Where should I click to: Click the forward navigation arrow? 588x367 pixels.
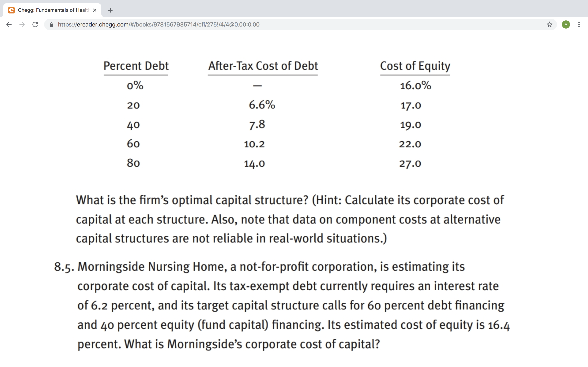click(22, 24)
